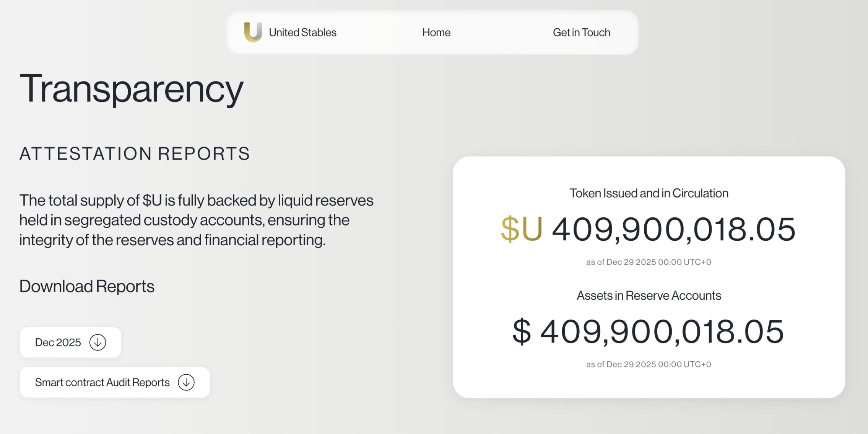Click the Transparency page heading

coord(131,88)
